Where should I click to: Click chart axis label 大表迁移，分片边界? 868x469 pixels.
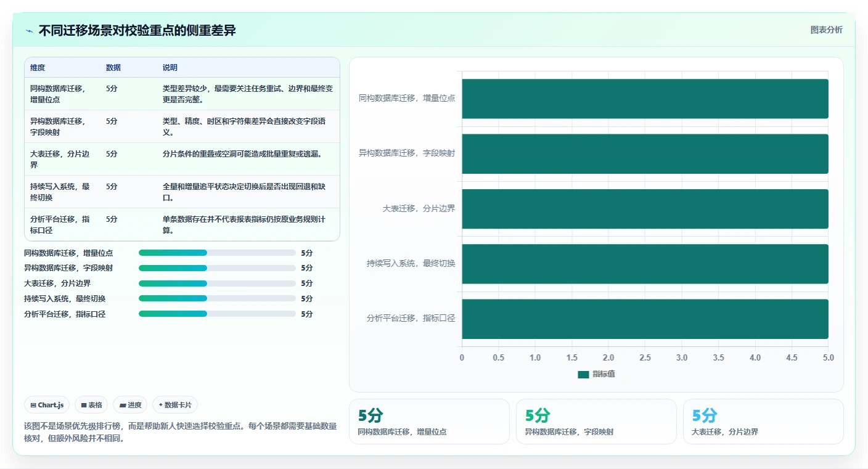[x=419, y=208]
